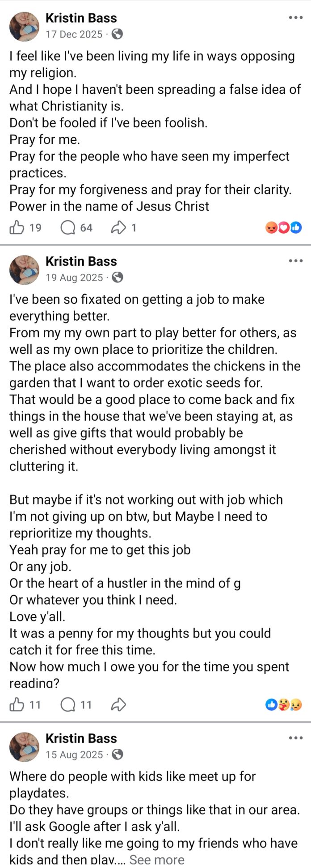This screenshot has width=311, height=868.
Task: View reactions on the 19 Aug post
Action: pos(283,705)
